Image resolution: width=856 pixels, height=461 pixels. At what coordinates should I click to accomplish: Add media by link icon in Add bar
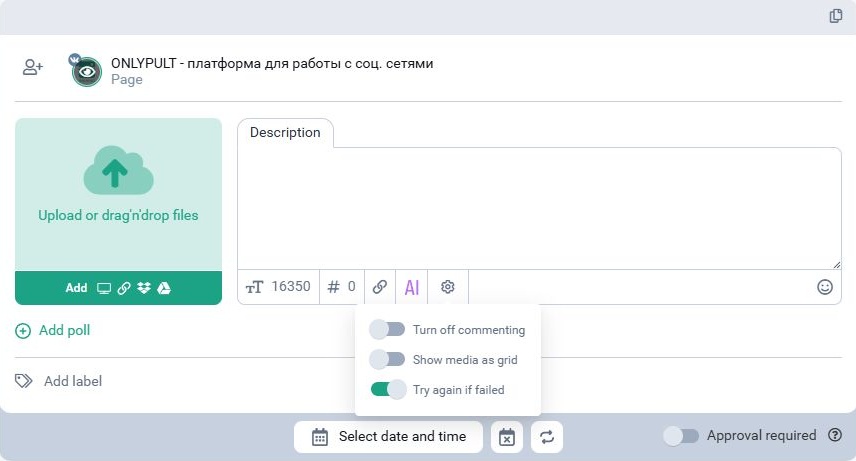point(124,288)
